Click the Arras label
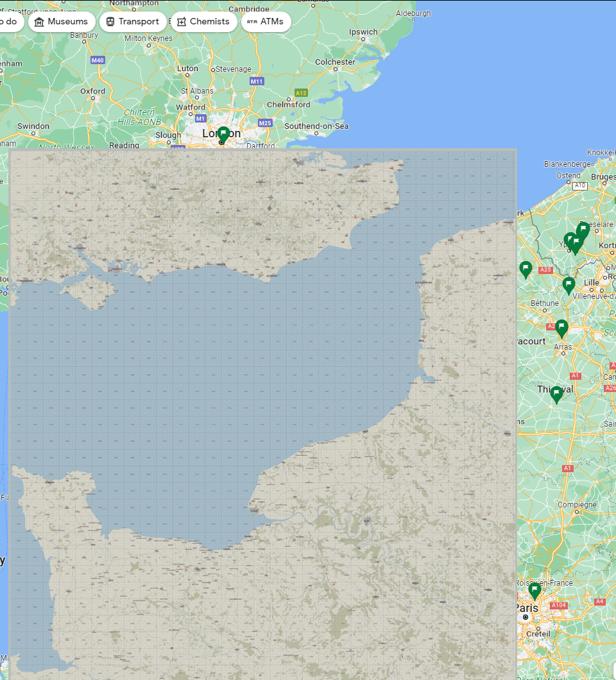616x680 pixels. (563, 347)
